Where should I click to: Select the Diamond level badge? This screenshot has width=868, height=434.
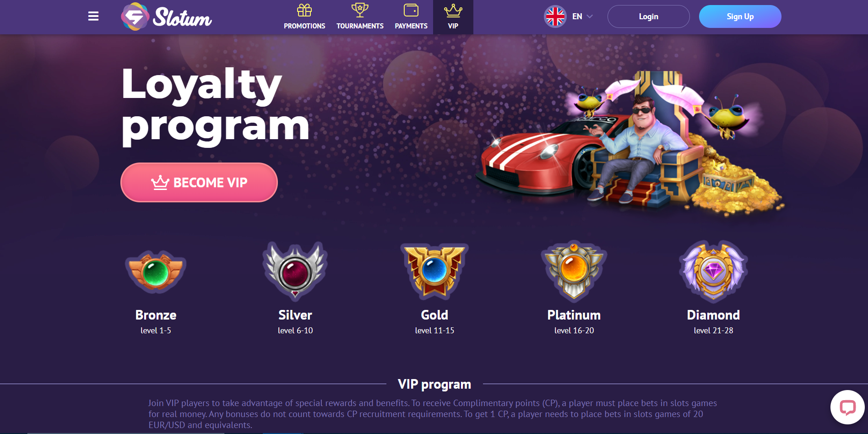coord(713,271)
